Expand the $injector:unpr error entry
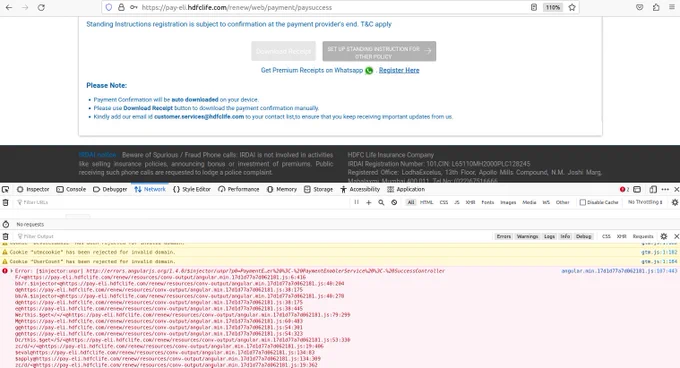The image size is (680, 368). (12, 271)
